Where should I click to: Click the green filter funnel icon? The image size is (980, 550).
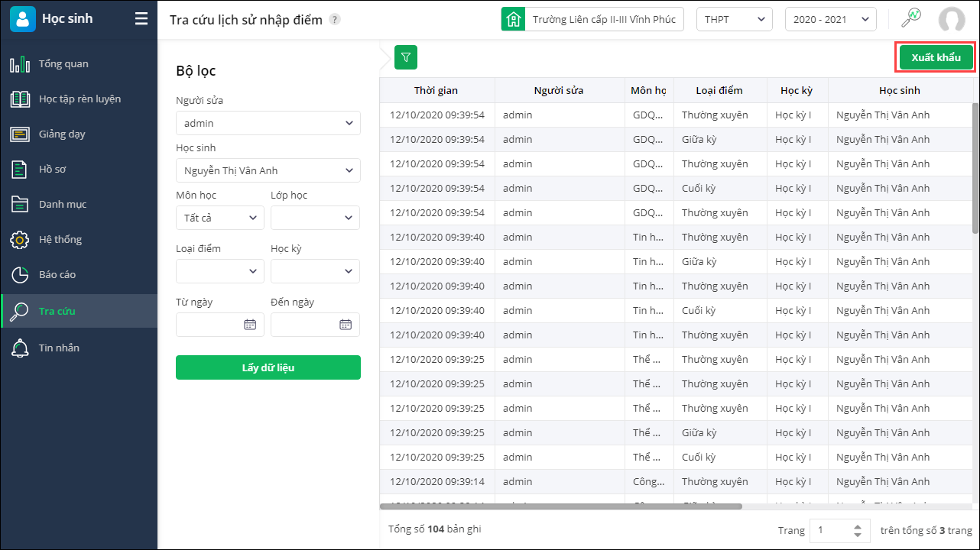pos(406,57)
